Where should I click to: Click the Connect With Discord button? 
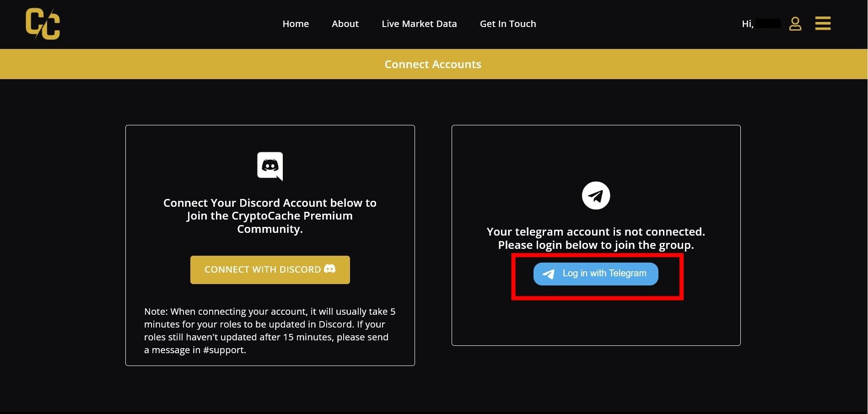(x=270, y=269)
